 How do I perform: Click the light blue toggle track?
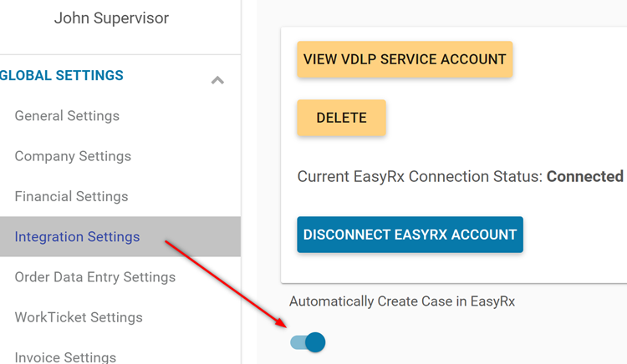[298, 342]
